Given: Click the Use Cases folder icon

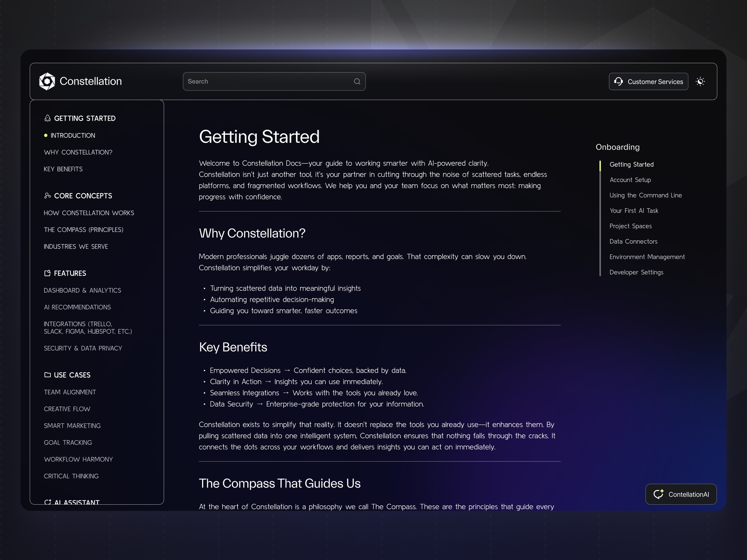Looking at the screenshot, I should click(x=48, y=375).
